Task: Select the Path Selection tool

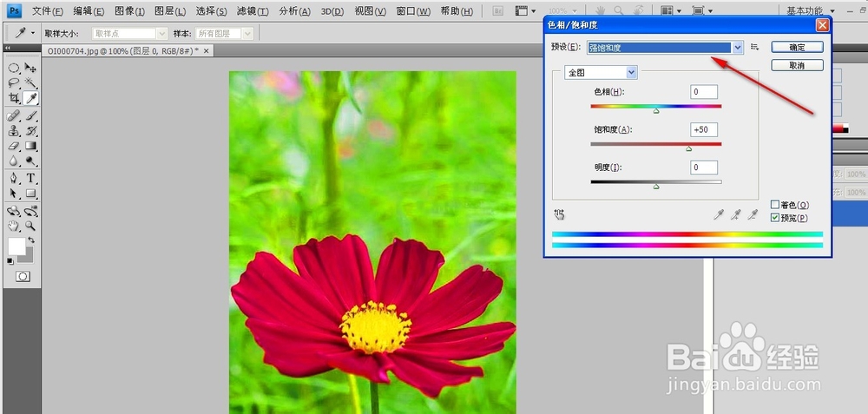Action: click(14, 194)
